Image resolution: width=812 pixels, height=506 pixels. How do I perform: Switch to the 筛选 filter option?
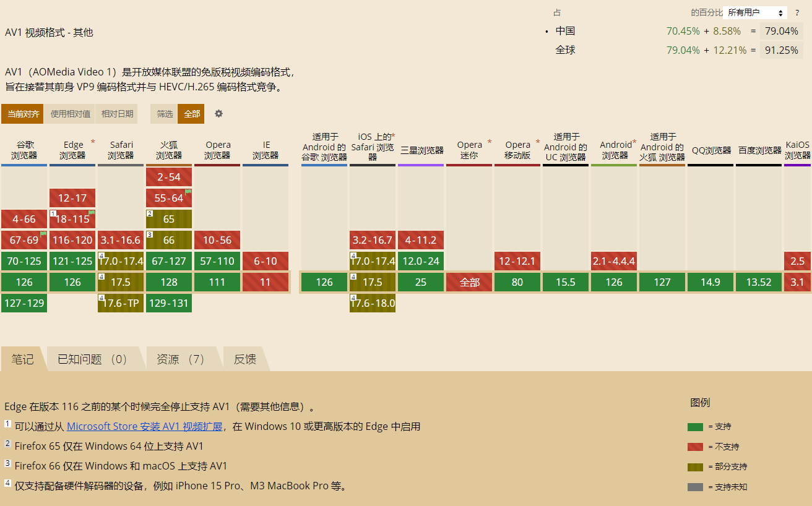[165, 114]
